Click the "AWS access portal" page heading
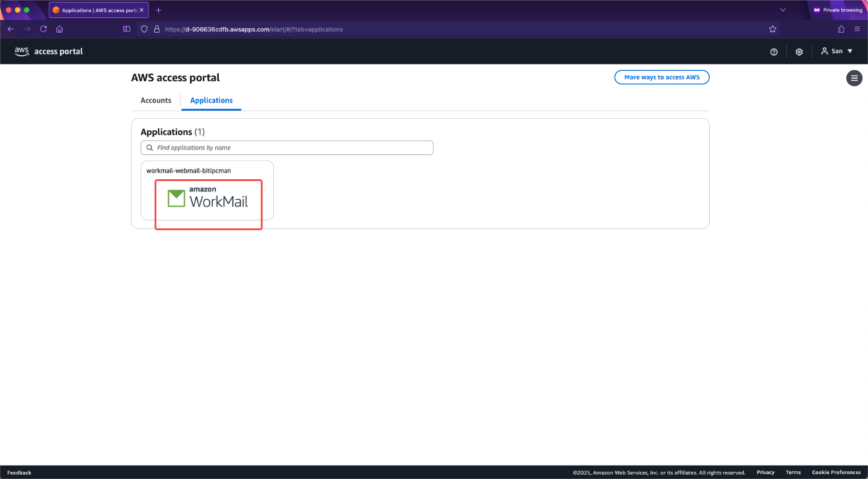This screenshot has height=479, width=868. [175, 78]
